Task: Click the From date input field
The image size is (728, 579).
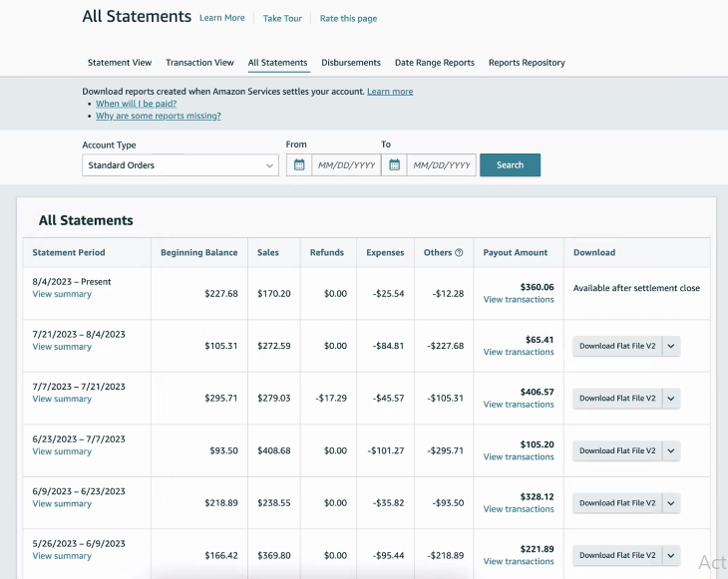Action: pos(346,165)
